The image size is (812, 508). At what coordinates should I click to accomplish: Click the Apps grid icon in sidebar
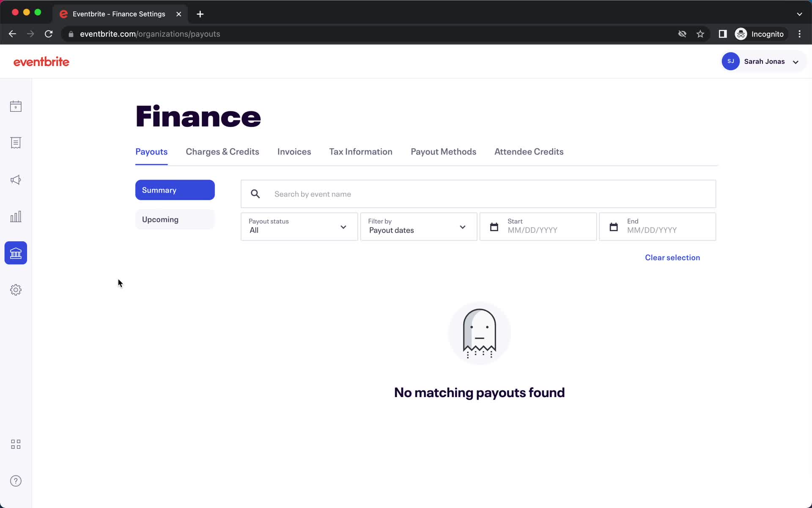[x=16, y=444]
